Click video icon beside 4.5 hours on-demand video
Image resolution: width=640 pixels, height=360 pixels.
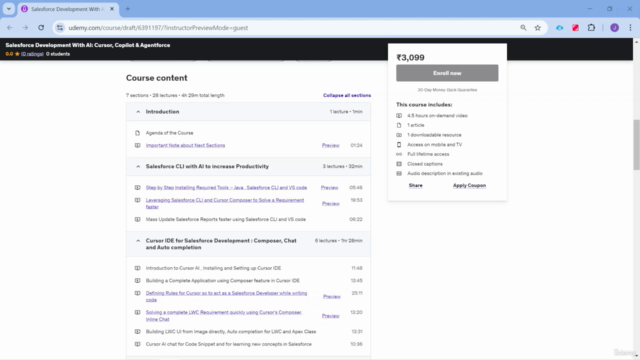point(399,116)
